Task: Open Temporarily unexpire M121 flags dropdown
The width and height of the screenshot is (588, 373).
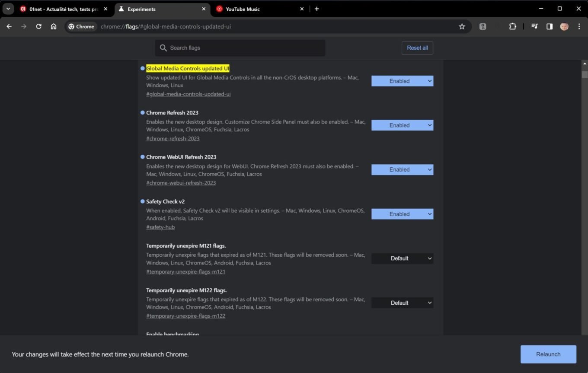Action: tap(402, 258)
